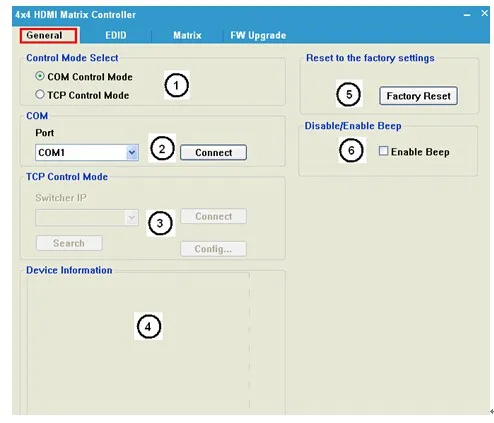Click the Switcher IP label
This screenshot has width=494, height=423.
61,198
